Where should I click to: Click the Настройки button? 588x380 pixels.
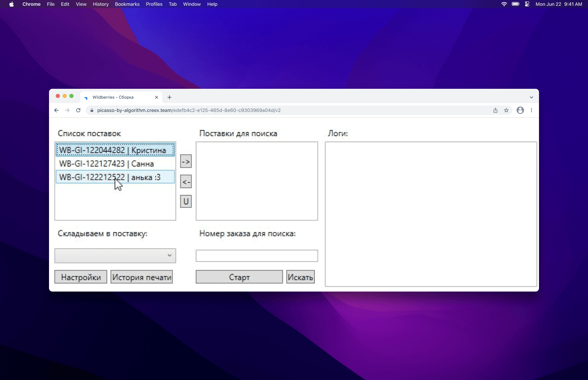pyautogui.click(x=81, y=277)
